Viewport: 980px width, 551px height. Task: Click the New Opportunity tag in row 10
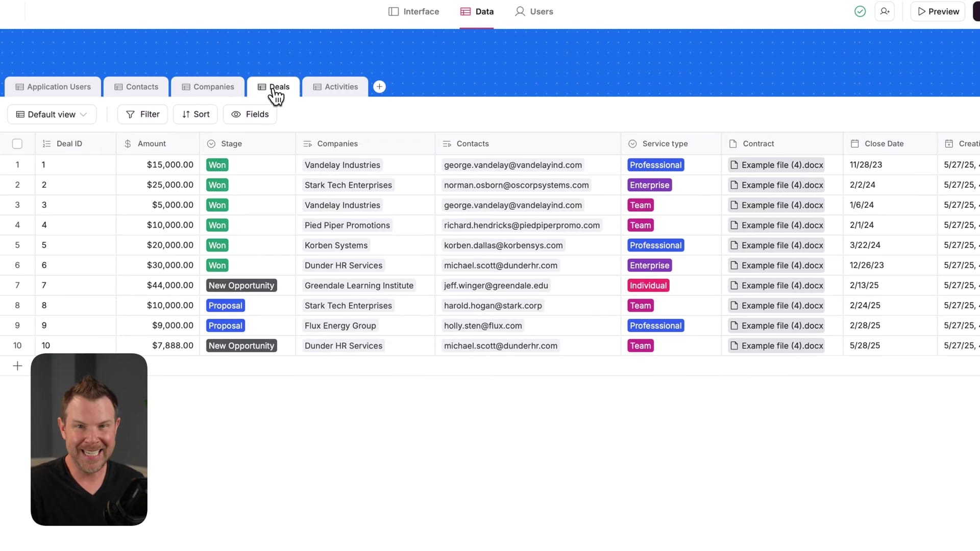[241, 345]
